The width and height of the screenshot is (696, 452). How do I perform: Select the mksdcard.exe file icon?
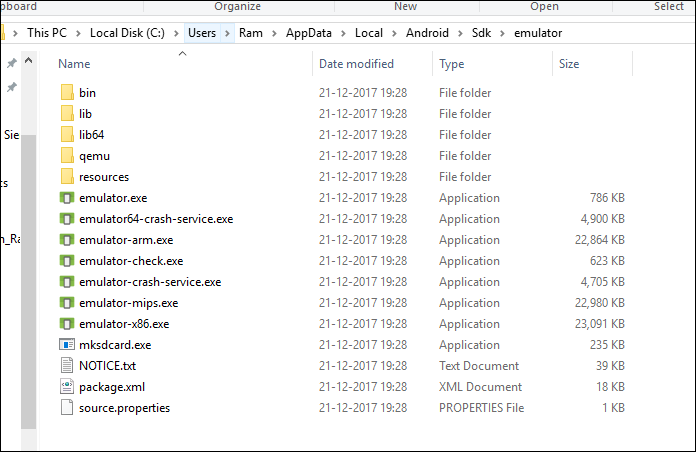(67, 345)
